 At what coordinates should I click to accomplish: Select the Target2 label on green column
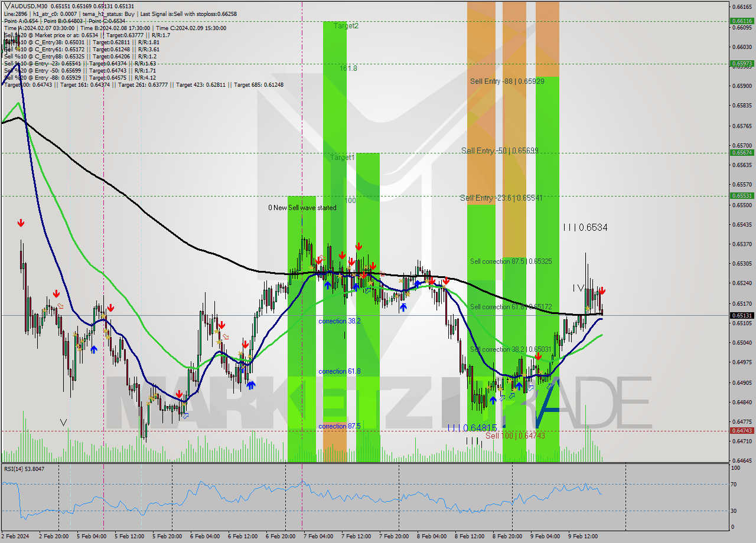[x=346, y=26]
